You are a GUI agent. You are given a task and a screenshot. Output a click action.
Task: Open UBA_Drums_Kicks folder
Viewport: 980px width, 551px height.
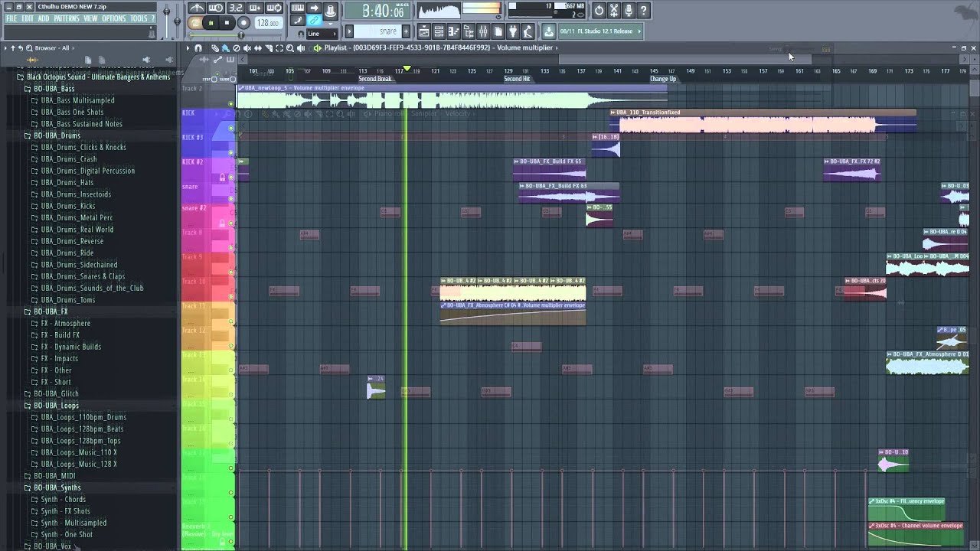tap(67, 206)
